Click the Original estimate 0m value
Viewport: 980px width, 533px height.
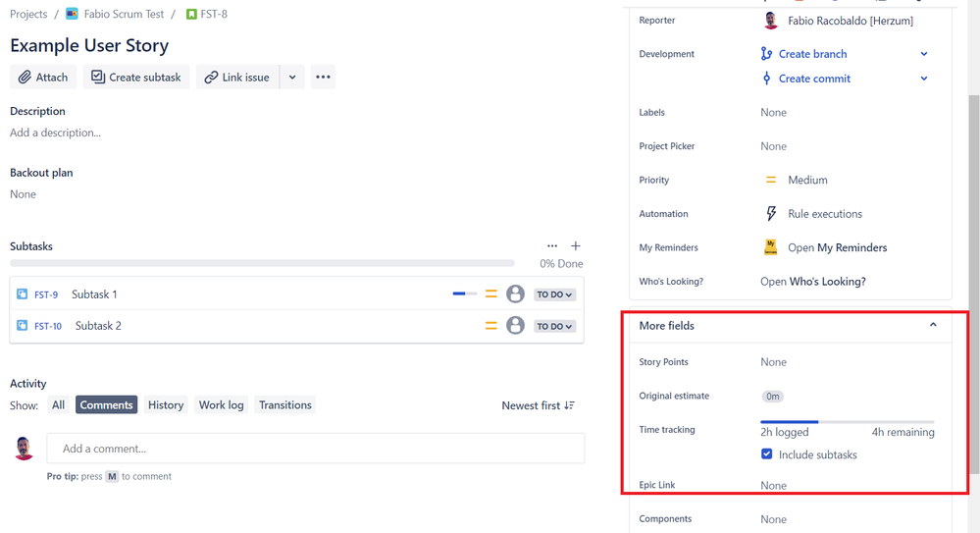coord(772,396)
